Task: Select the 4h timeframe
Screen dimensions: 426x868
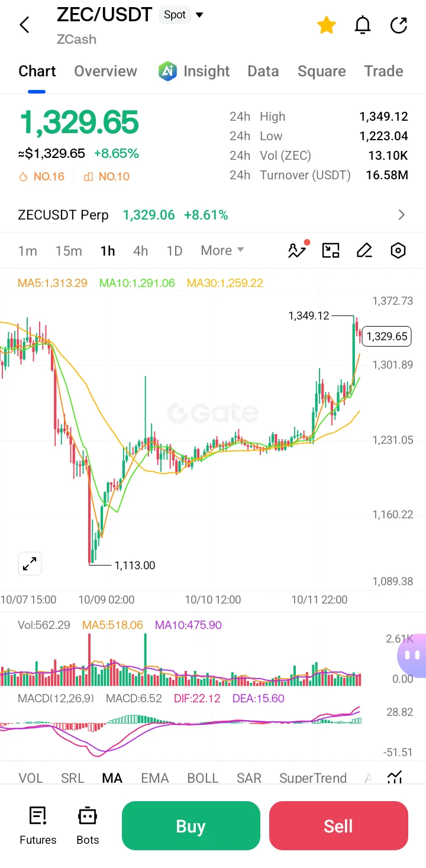Action: [x=141, y=251]
